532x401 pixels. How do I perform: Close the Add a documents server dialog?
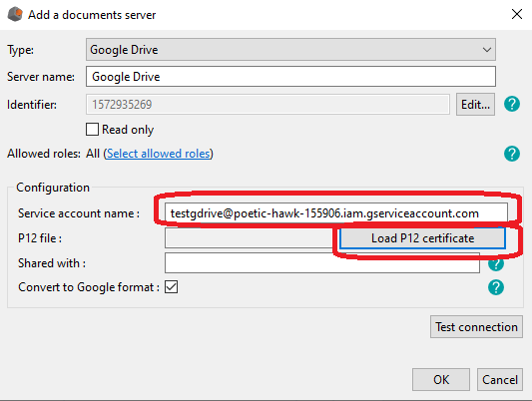(x=517, y=14)
